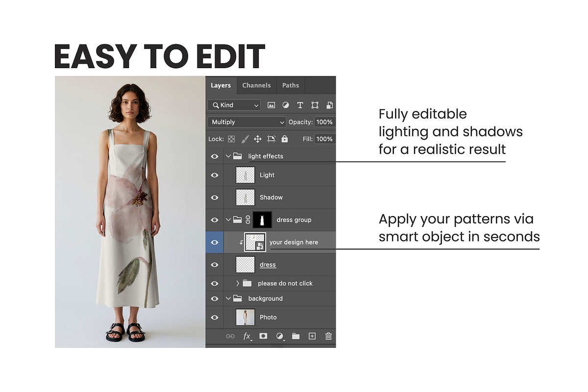Filter layers by pixel image icon
The image size is (588, 392).
point(271,105)
